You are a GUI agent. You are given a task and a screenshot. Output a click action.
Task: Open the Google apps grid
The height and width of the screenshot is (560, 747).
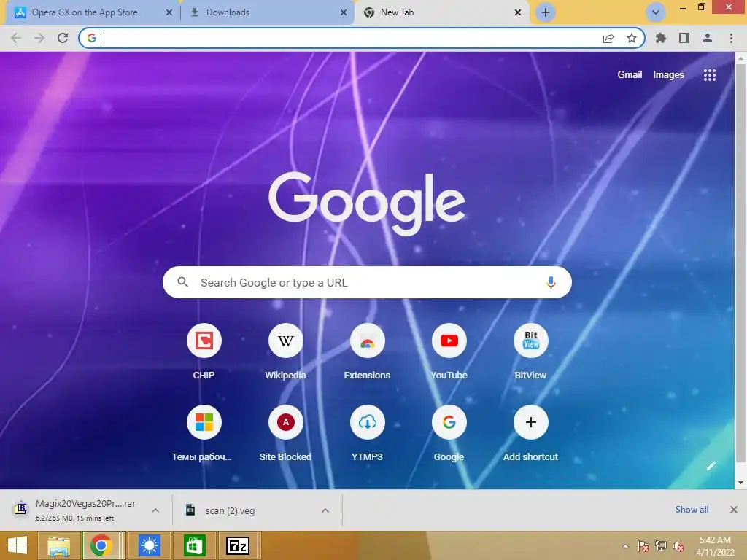[x=710, y=75]
